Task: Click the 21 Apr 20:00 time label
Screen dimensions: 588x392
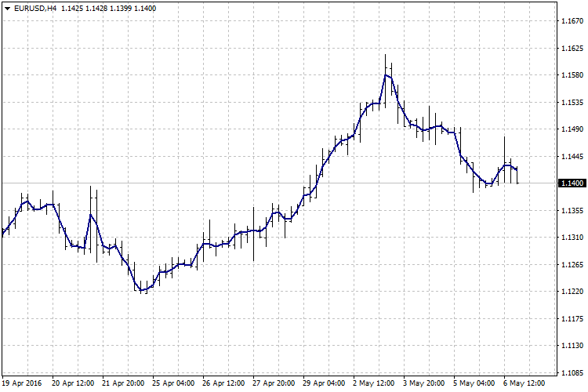Action: coord(123,383)
